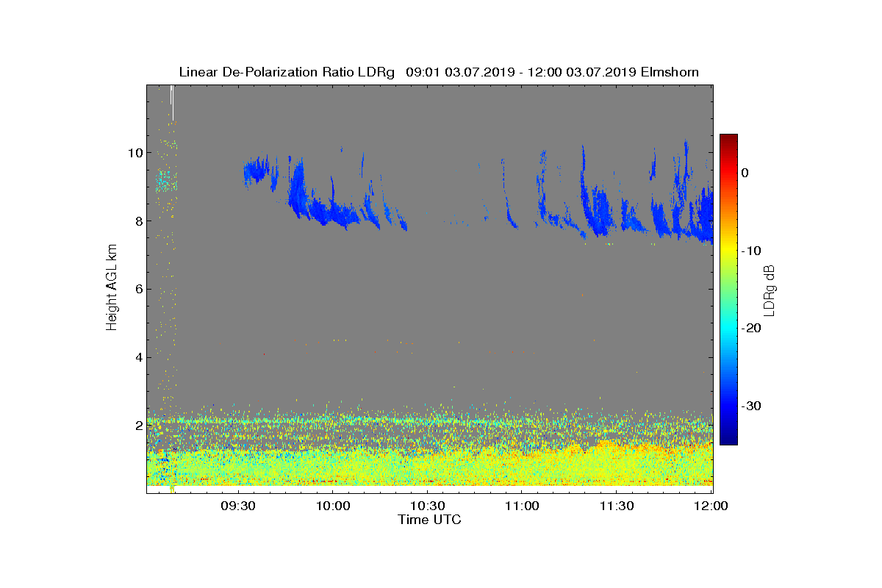This screenshot has width=882, height=588.
Task: Click the y-axis tick label '4'
Action: [x=138, y=358]
